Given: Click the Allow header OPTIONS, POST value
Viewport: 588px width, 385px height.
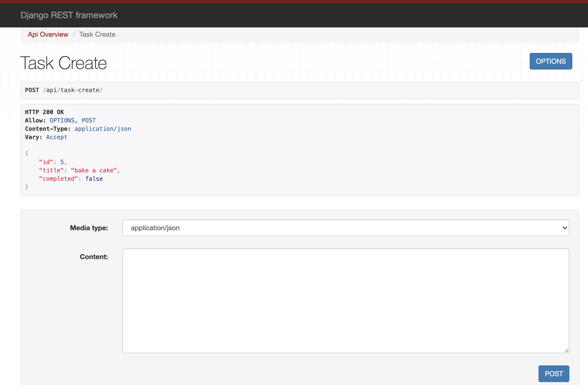Looking at the screenshot, I should (73, 120).
